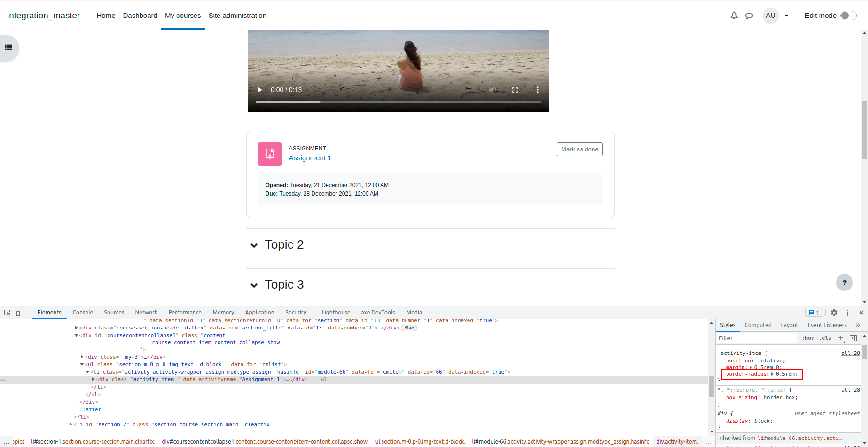Screen dimensions: 868x447
Task: Expand the li section-2 node
Action: 70,424
